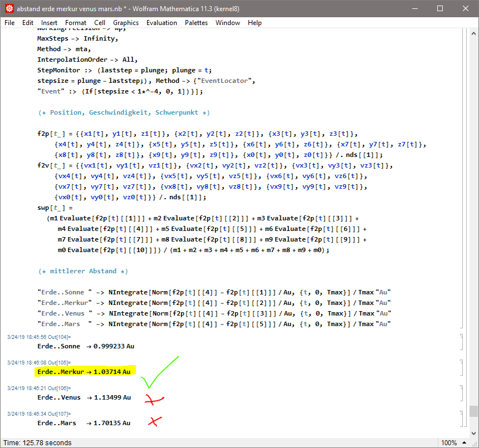479x448 pixels.
Task: Open the Window menu
Action: (x=228, y=23)
